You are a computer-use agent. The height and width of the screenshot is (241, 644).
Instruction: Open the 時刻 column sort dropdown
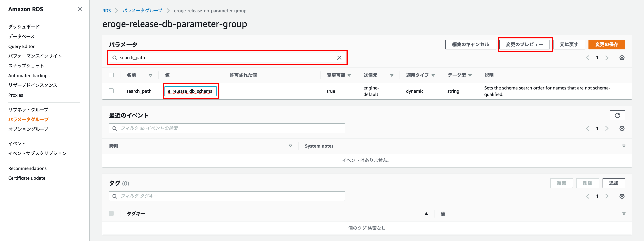(x=290, y=146)
